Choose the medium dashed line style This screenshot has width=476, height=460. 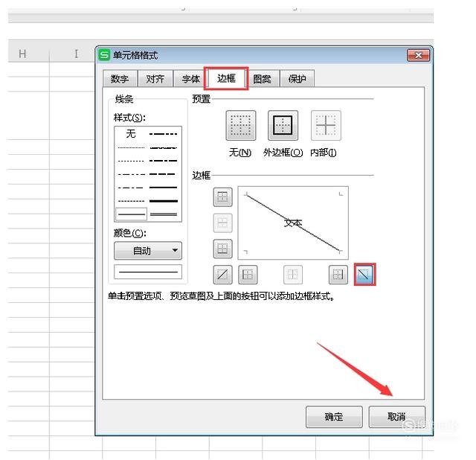point(162,174)
